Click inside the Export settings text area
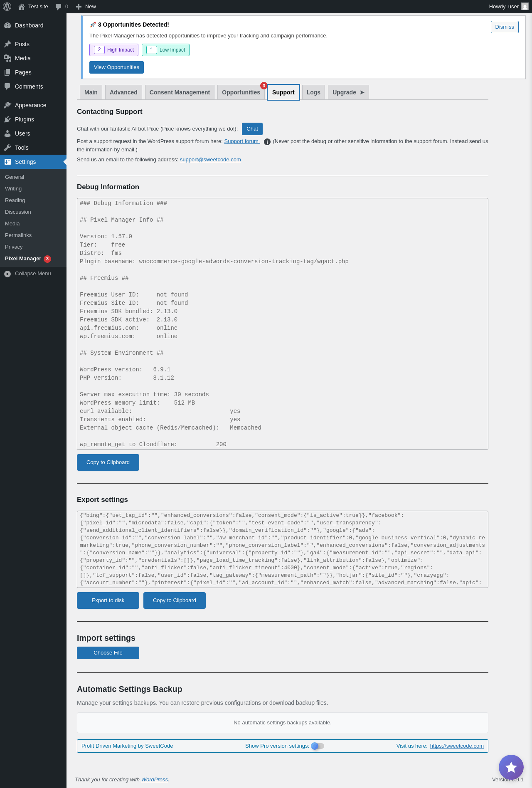Viewport: 532px width, 788px height. tap(283, 549)
